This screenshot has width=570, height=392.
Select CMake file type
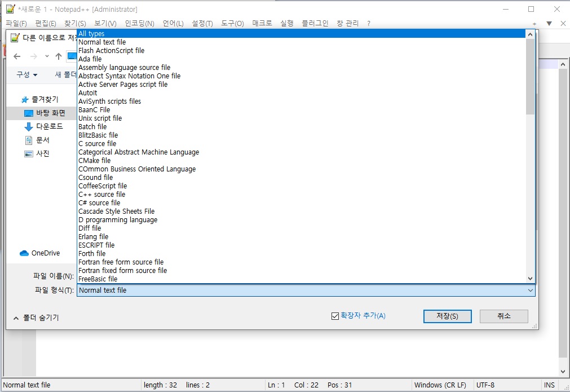pyautogui.click(x=302, y=160)
